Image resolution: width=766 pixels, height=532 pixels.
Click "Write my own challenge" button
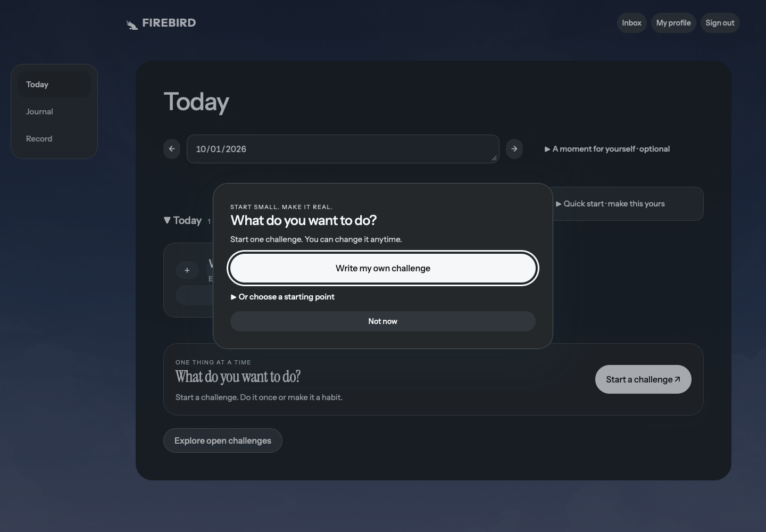coord(383,268)
